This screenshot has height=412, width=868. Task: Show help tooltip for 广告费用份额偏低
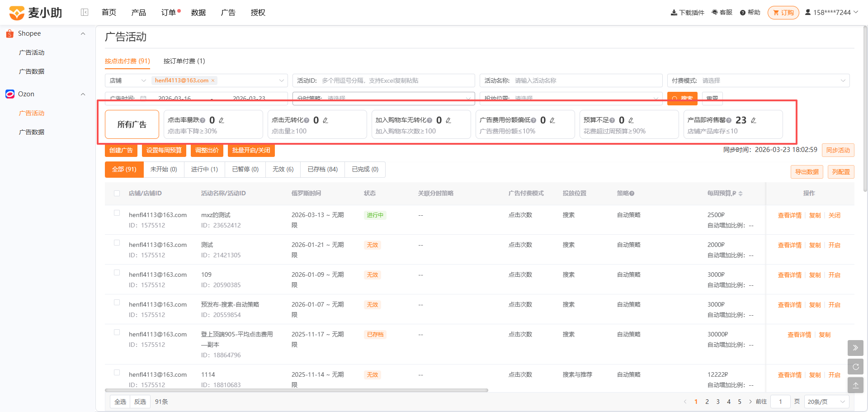pos(533,120)
